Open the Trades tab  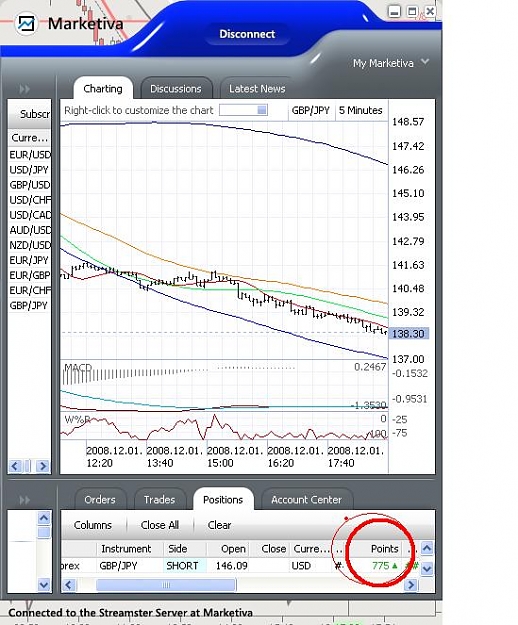pyautogui.click(x=159, y=499)
